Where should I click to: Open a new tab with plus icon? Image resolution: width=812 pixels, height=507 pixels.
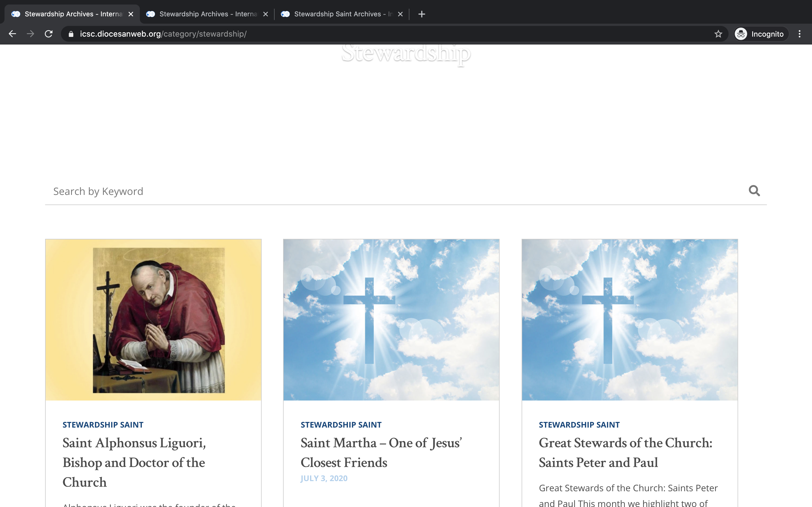[x=422, y=14]
